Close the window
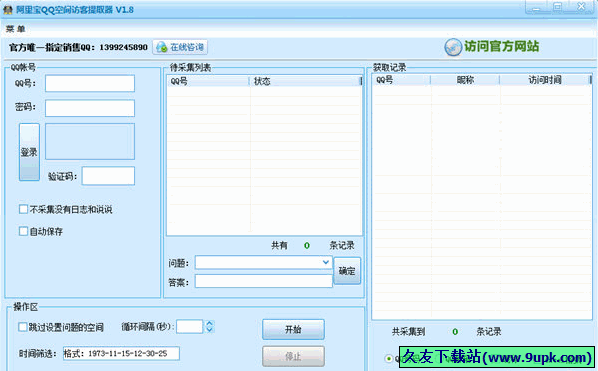Screen dimensions: 598x371 tap(581, 7)
